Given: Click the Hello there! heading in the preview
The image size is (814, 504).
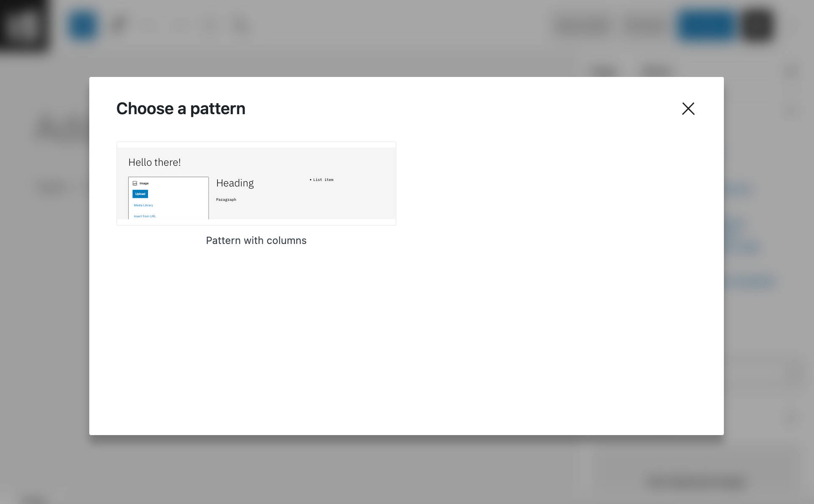Looking at the screenshot, I should coord(154,162).
